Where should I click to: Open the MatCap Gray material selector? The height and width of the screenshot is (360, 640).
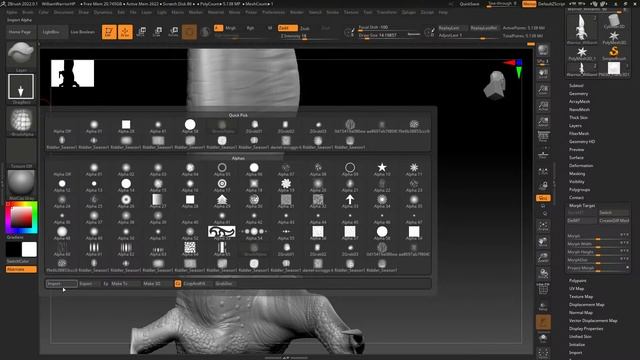point(21,183)
